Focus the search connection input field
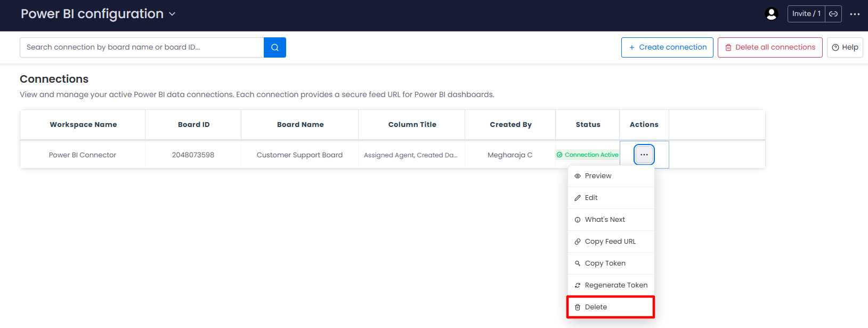The height and width of the screenshot is (328, 868). [x=142, y=47]
